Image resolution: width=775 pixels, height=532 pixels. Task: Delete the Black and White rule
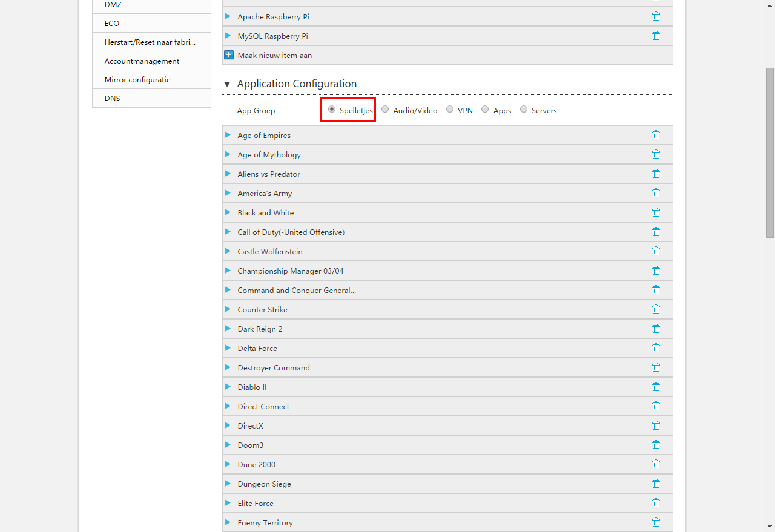point(656,212)
